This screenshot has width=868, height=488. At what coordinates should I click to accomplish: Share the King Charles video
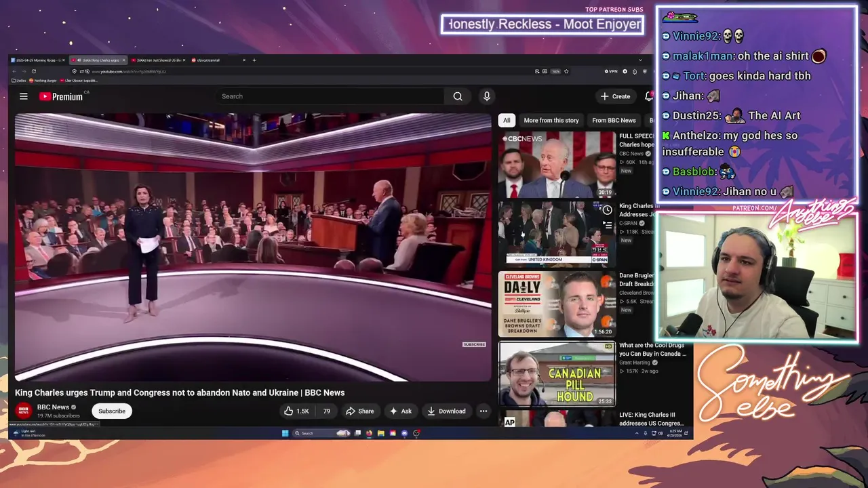(x=360, y=411)
